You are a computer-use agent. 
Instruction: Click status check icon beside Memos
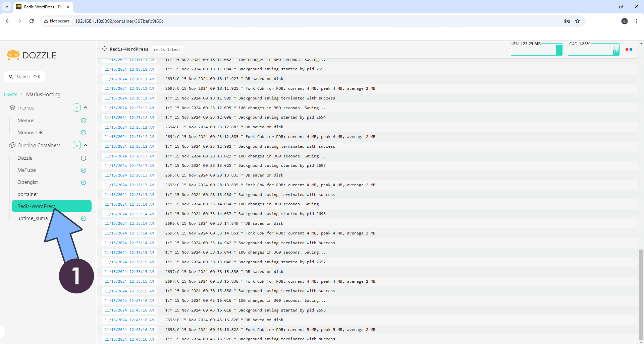click(x=84, y=121)
